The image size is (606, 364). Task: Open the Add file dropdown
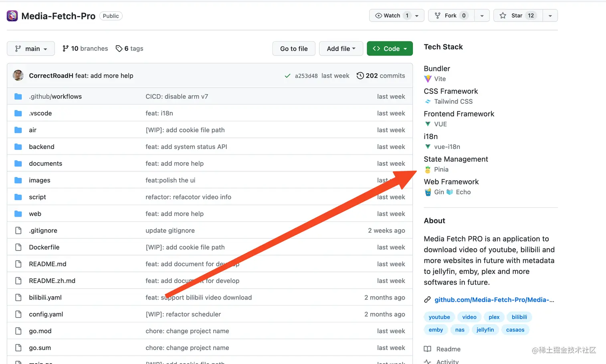tap(341, 48)
